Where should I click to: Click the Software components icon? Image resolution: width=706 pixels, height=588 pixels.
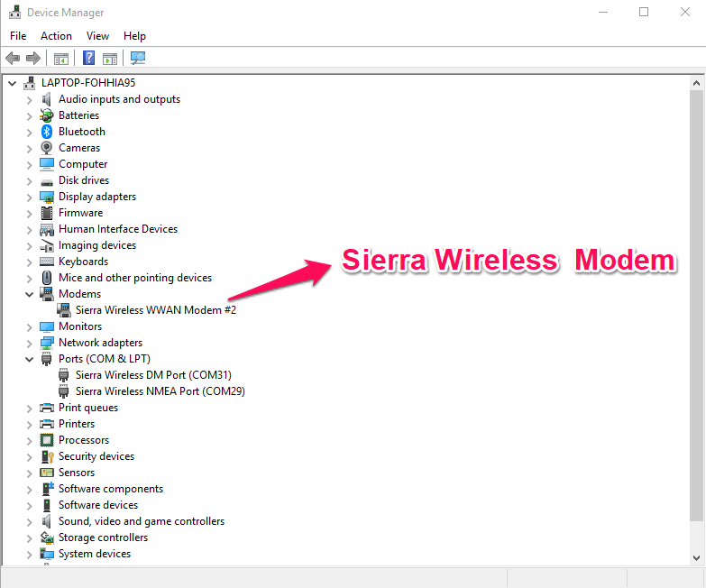click(x=47, y=489)
